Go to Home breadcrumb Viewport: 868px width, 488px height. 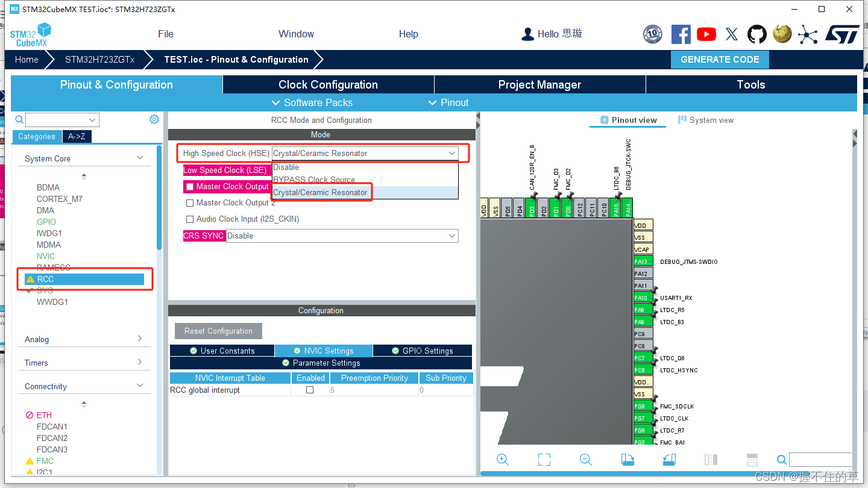coord(27,60)
